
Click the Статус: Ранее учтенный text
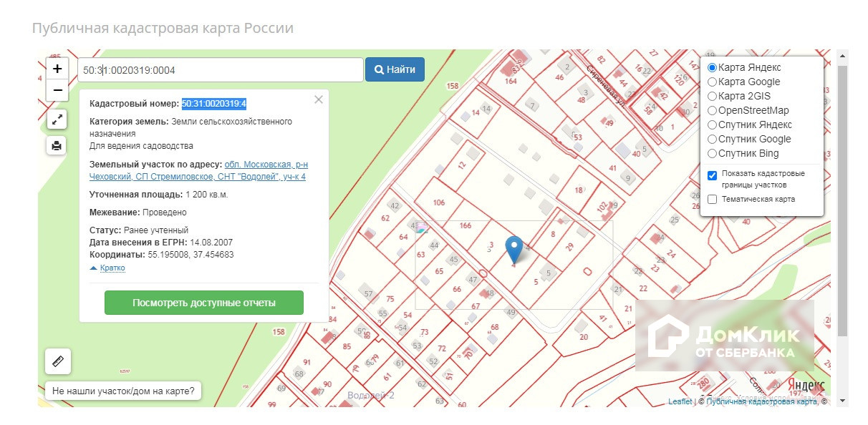pyautogui.click(x=139, y=230)
